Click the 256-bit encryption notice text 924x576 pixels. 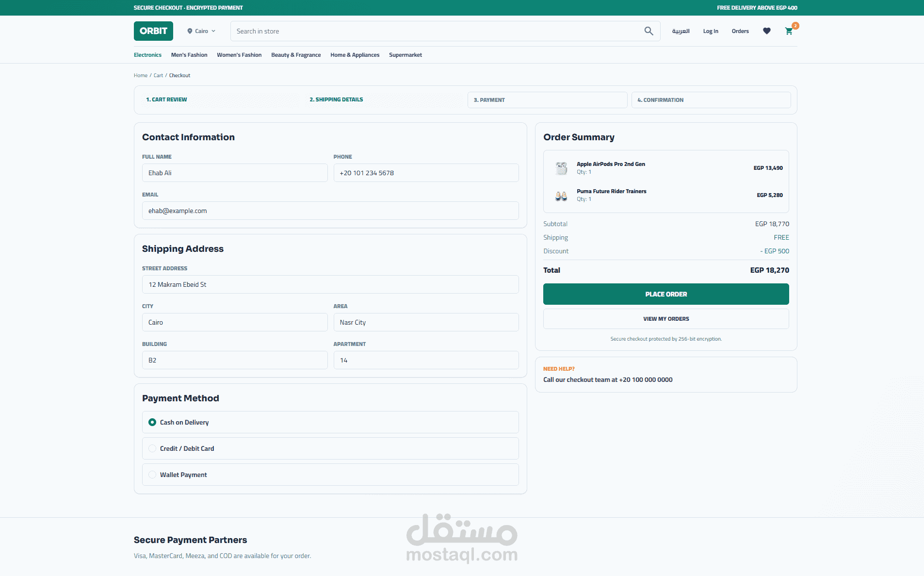[x=666, y=339]
